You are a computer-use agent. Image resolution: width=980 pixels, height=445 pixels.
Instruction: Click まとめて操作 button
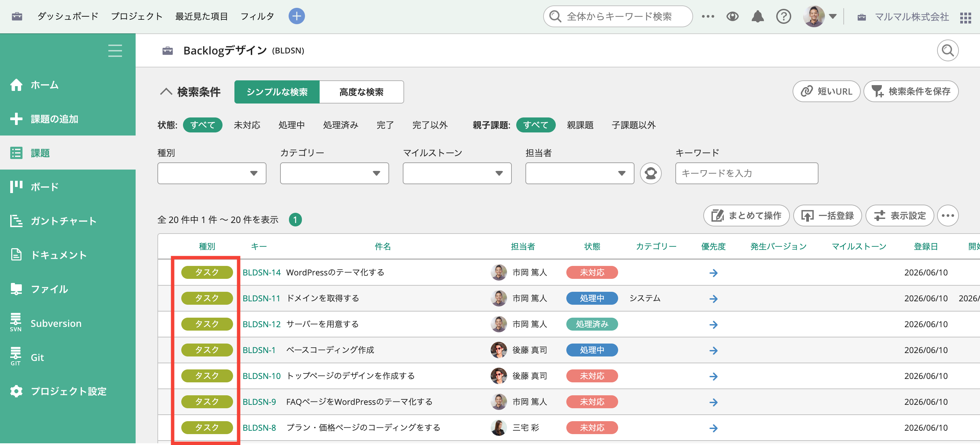coord(746,216)
